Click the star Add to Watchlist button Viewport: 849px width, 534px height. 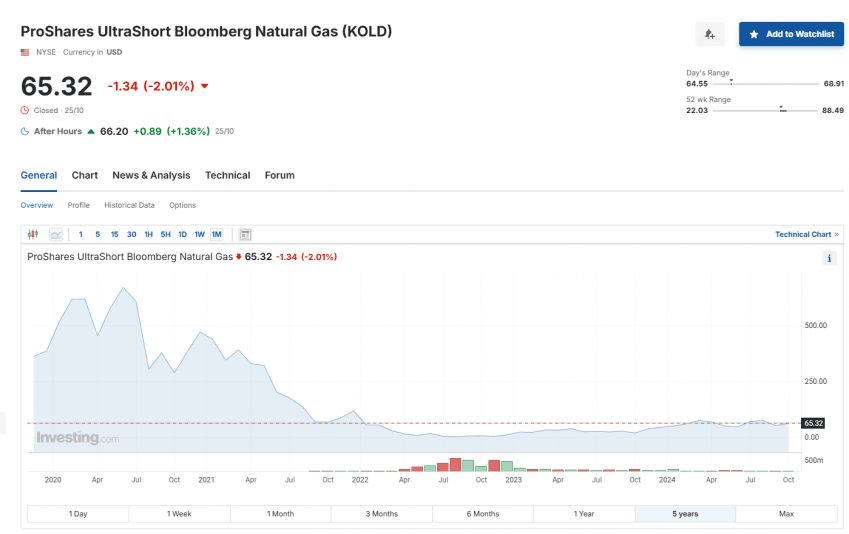coord(791,34)
